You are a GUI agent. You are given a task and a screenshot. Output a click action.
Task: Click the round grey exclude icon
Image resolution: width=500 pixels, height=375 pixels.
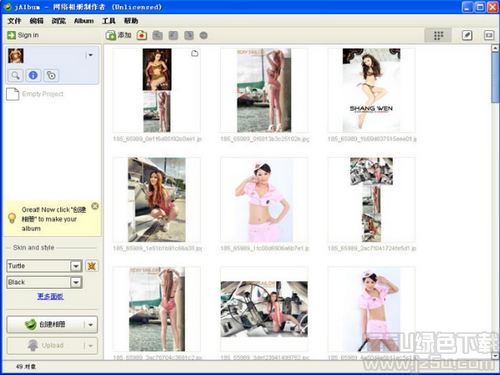pyautogui.click(x=204, y=35)
